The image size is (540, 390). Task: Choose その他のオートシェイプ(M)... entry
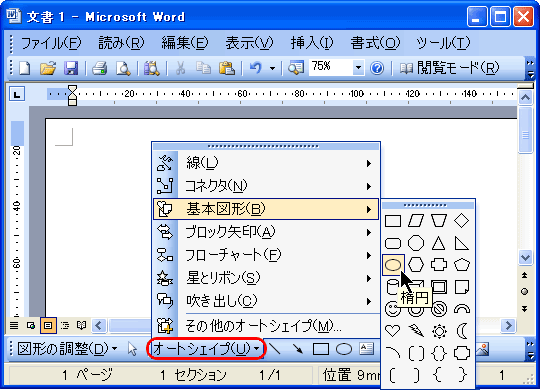click(266, 326)
